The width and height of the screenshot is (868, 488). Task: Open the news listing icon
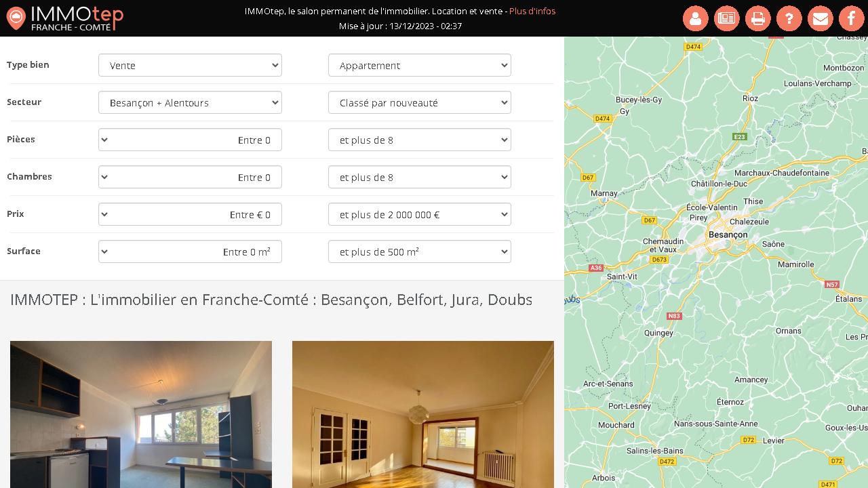click(x=727, y=18)
